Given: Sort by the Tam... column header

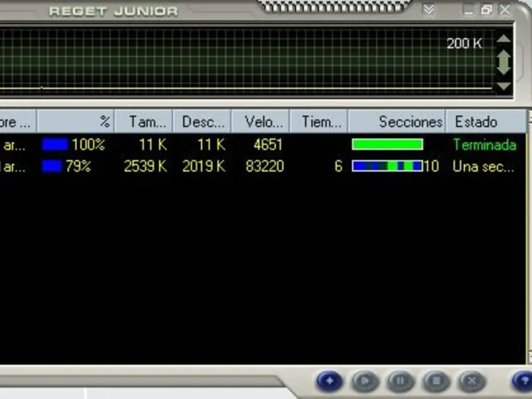Looking at the screenshot, I should (144, 121).
